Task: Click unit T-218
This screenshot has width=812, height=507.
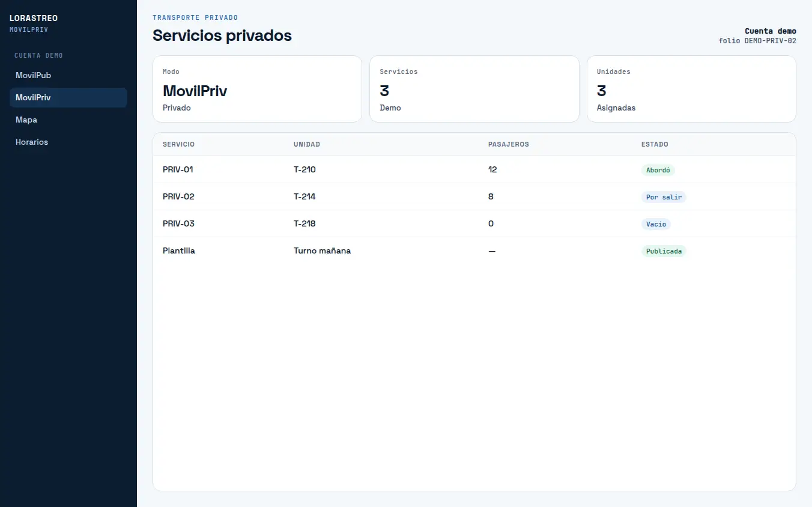Action: [x=304, y=223]
